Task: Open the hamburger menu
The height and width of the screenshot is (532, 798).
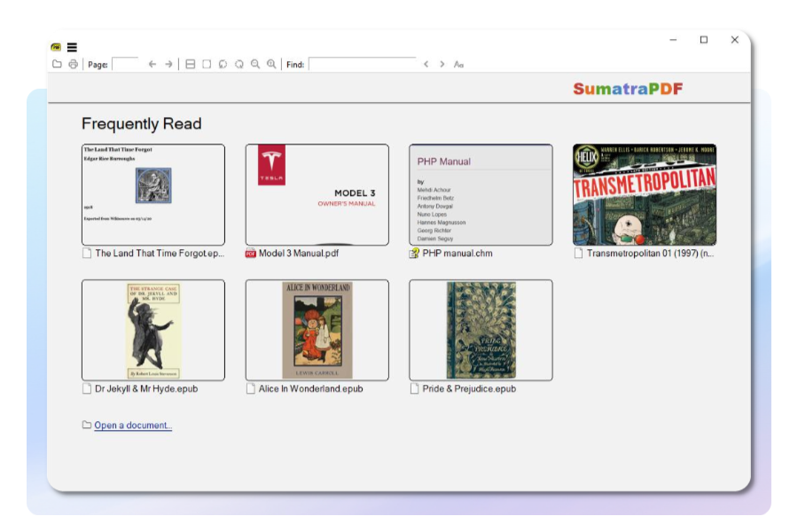Action: pyautogui.click(x=72, y=47)
